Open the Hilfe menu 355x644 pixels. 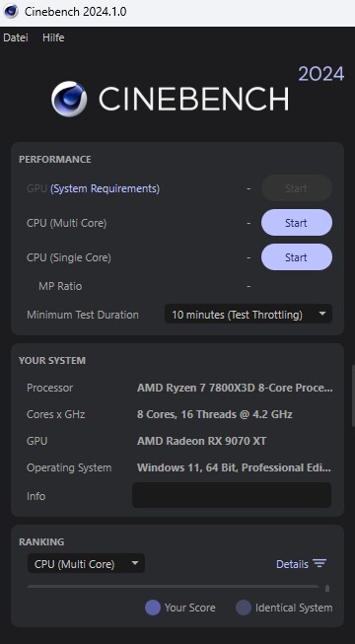click(53, 37)
